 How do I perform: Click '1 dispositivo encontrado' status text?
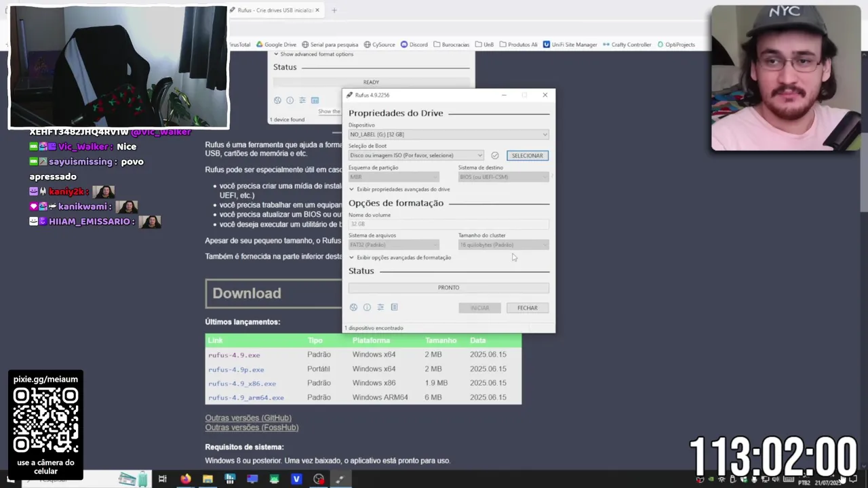pos(374,328)
